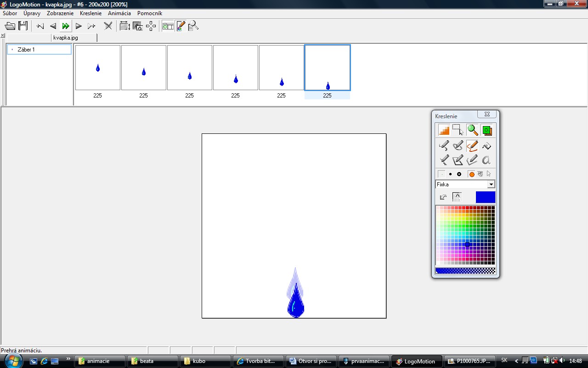The image size is (588, 368).
Task: Select the fourth frame thumbnail
Action: click(x=236, y=68)
